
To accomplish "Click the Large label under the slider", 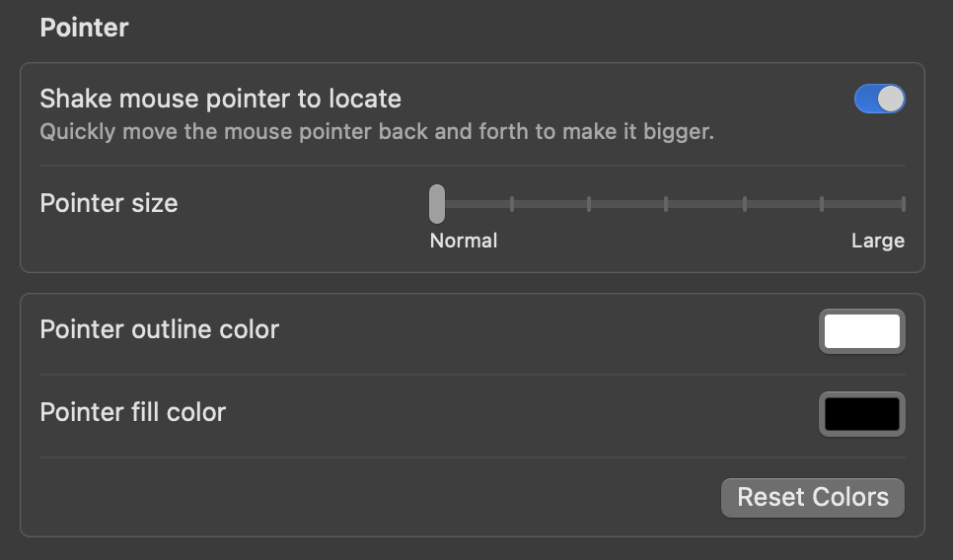I will coord(878,241).
